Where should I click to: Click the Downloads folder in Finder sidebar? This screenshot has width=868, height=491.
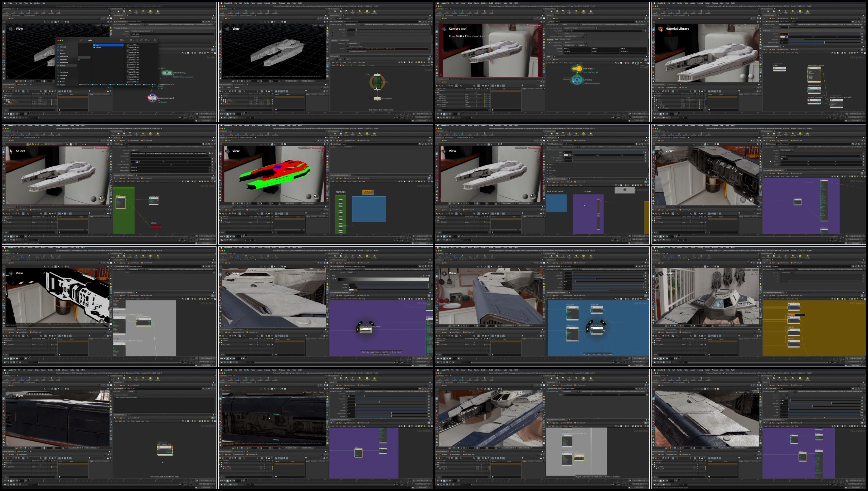click(63, 59)
